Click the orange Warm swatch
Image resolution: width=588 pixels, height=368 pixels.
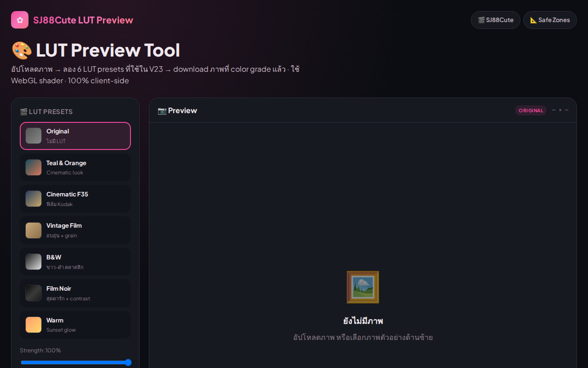(x=34, y=325)
